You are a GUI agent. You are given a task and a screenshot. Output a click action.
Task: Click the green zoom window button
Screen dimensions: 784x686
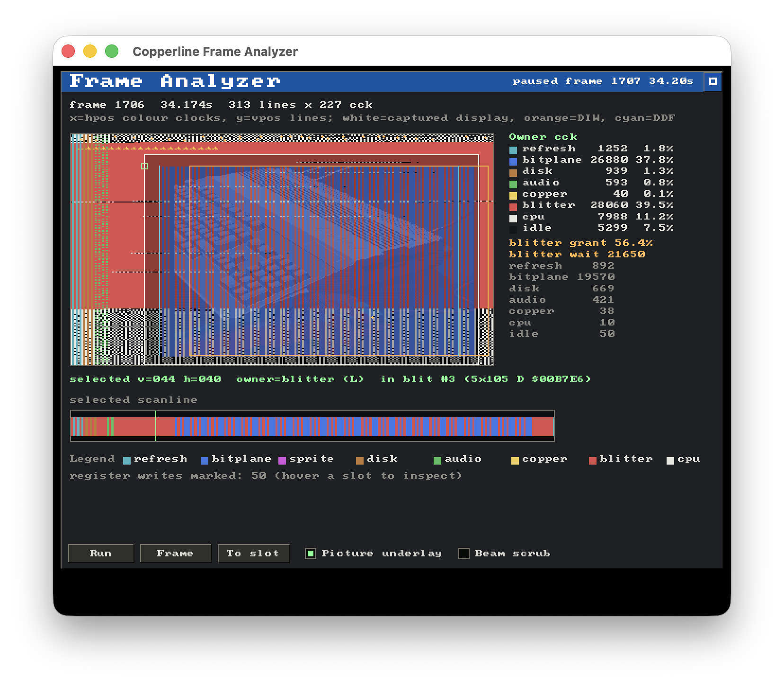pyautogui.click(x=112, y=51)
